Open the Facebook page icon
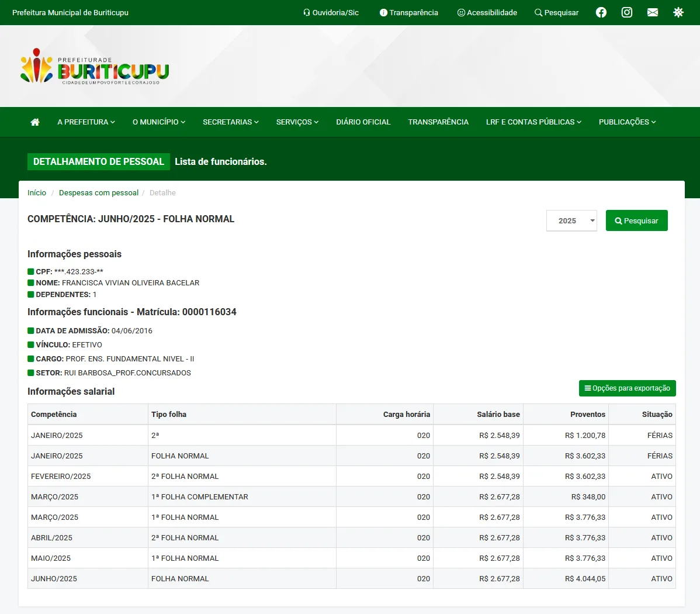The width and height of the screenshot is (700, 614). pyautogui.click(x=601, y=12)
